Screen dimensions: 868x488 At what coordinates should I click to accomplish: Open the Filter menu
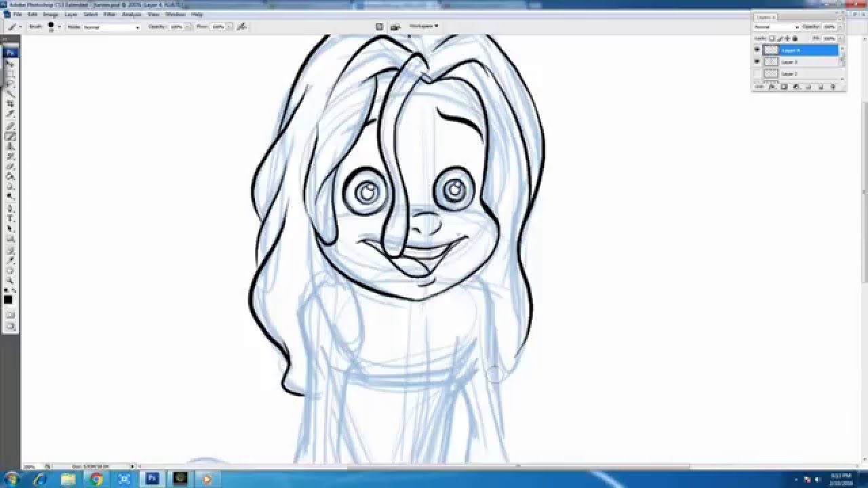pyautogui.click(x=110, y=13)
